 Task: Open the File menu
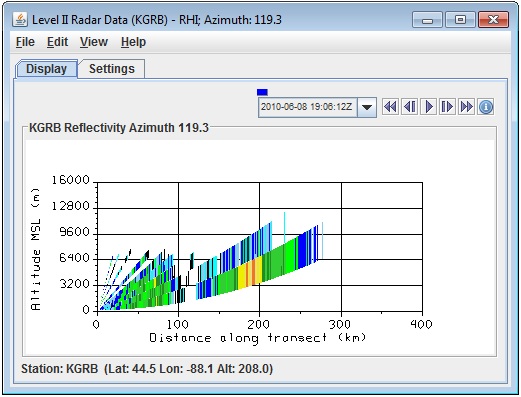tap(25, 42)
